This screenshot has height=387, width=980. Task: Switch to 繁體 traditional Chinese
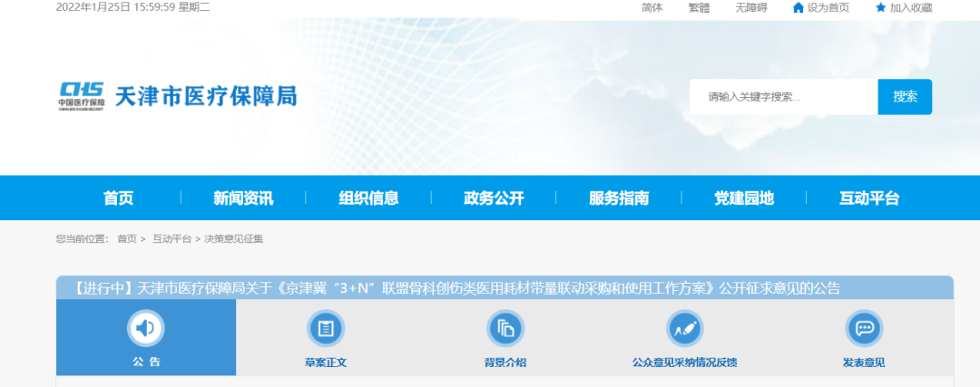tap(699, 7)
